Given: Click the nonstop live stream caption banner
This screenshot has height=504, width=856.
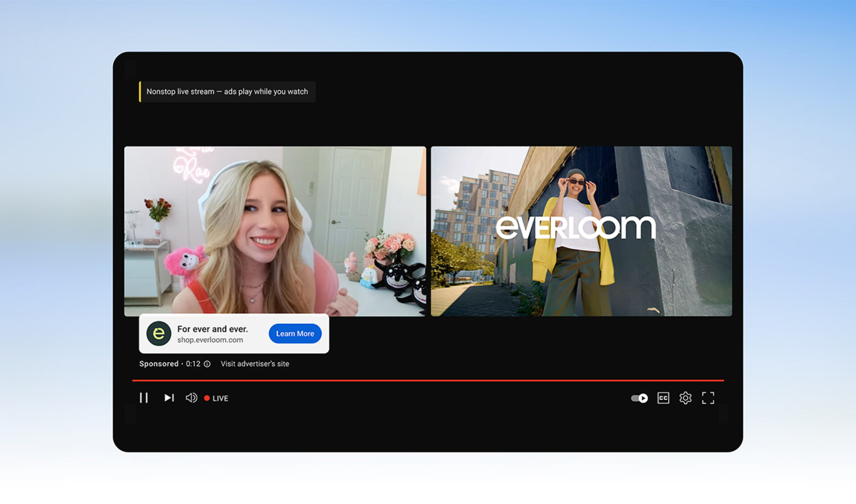Looking at the screenshot, I should [227, 91].
